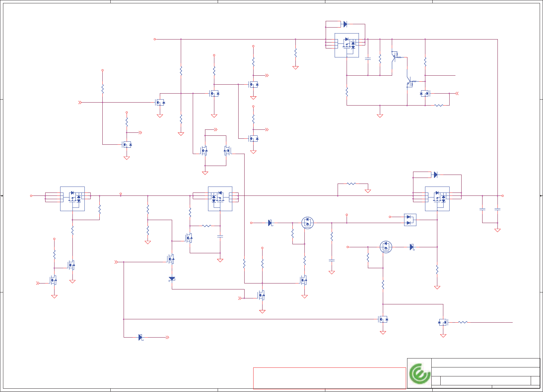Screen dimensions: 543x392
Task: Pick the rightmost capacitor on the output rail
Action: (497, 209)
